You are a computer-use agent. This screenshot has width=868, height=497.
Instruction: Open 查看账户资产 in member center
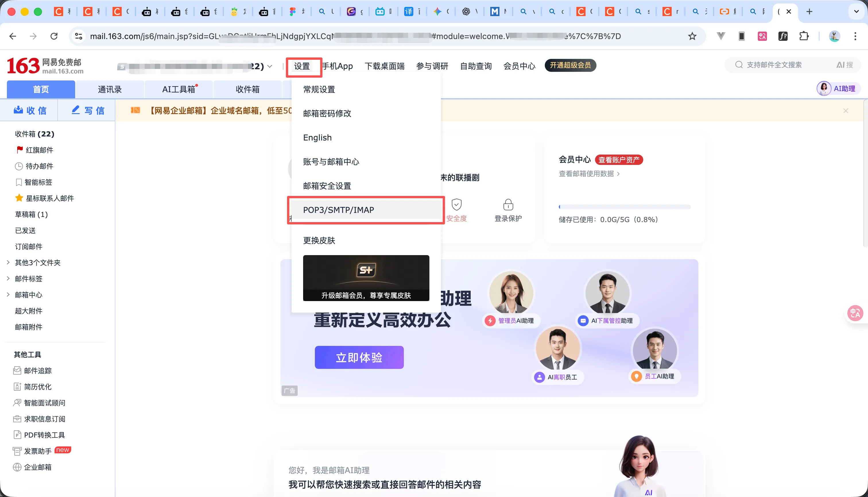point(619,159)
